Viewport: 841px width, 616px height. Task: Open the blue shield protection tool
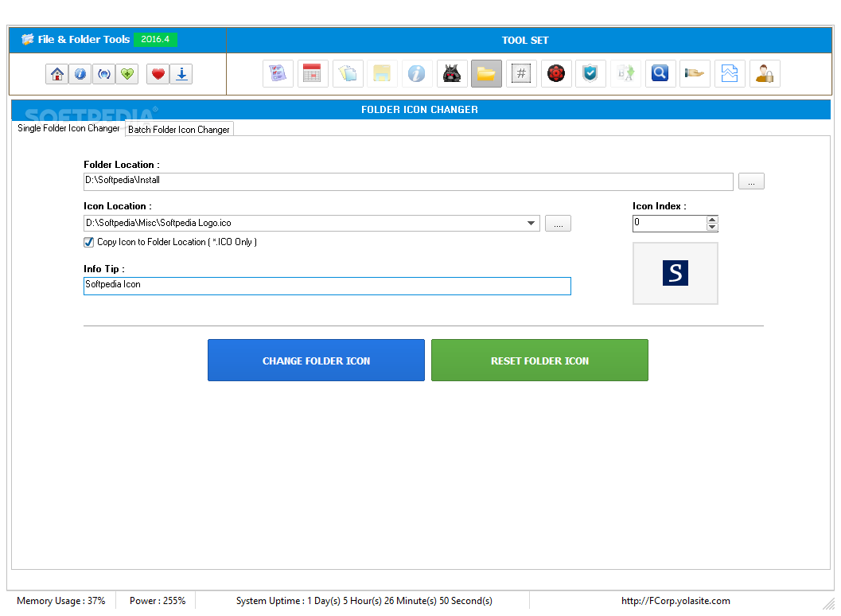(590, 73)
